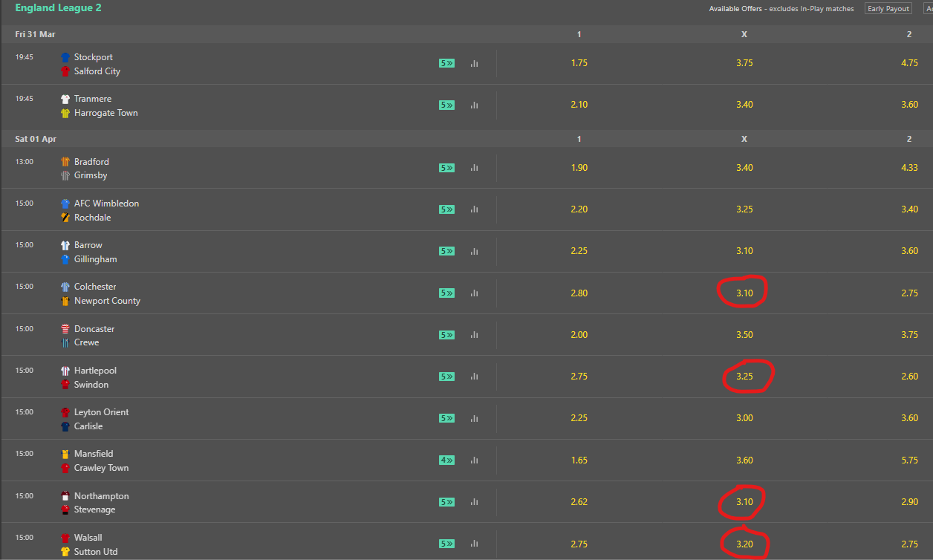933x560 pixels.
Task: Click the England League 2 heading
Action: click(58, 8)
